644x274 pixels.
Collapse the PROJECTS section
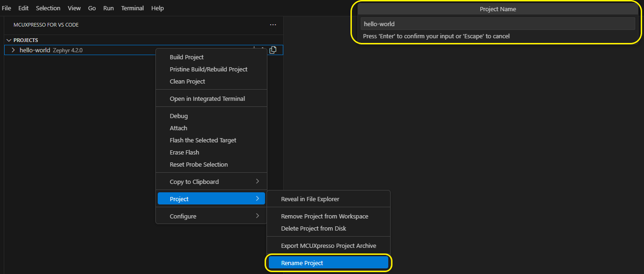[x=9, y=40]
